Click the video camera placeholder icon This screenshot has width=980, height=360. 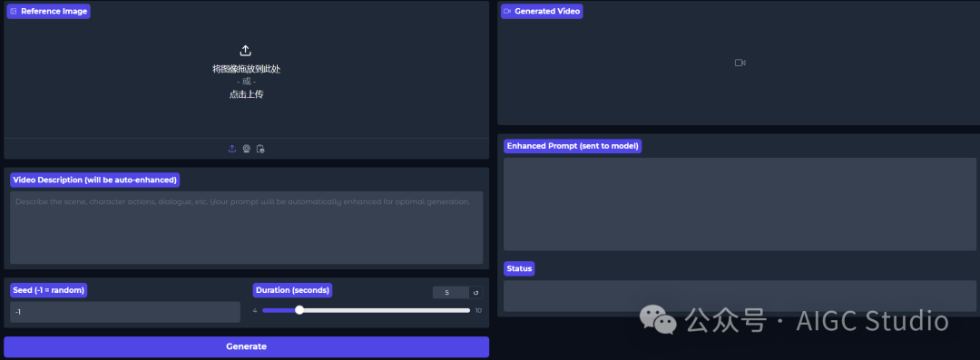[x=740, y=63]
